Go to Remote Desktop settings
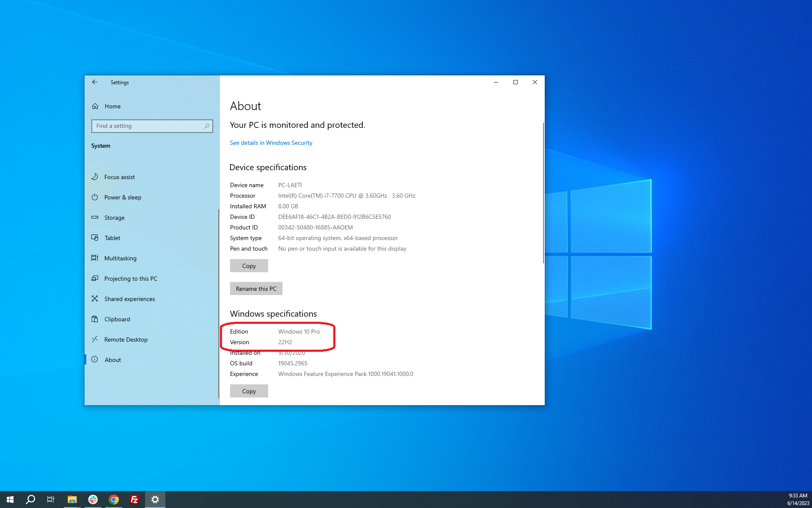Image resolution: width=812 pixels, height=508 pixels. click(x=126, y=340)
